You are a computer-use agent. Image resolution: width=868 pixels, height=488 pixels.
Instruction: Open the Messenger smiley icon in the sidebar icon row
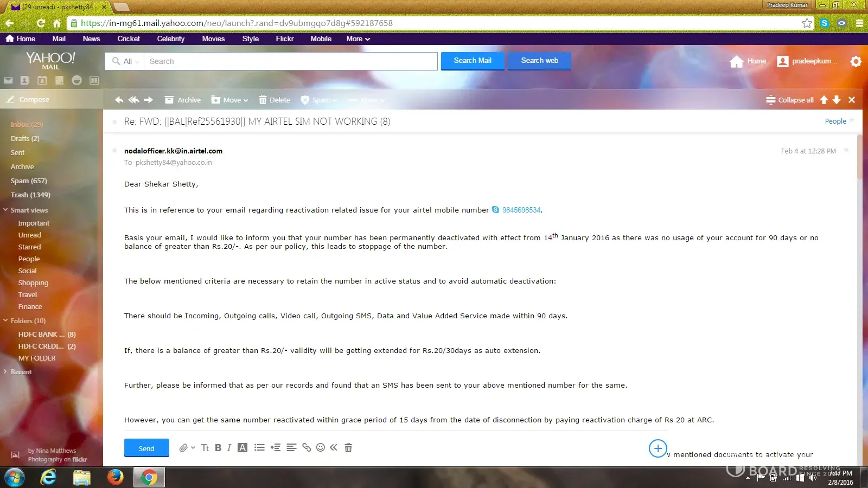(77, 80)
